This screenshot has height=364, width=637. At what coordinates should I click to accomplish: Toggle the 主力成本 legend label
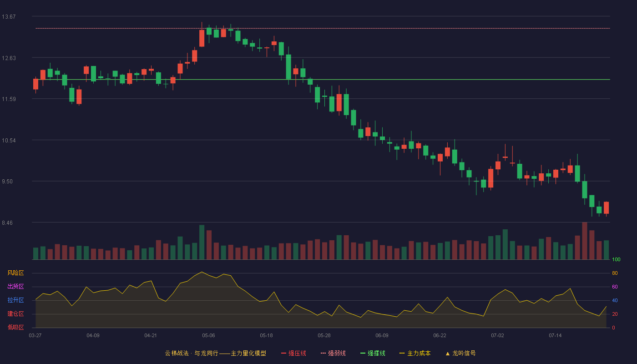pos(419,354)
